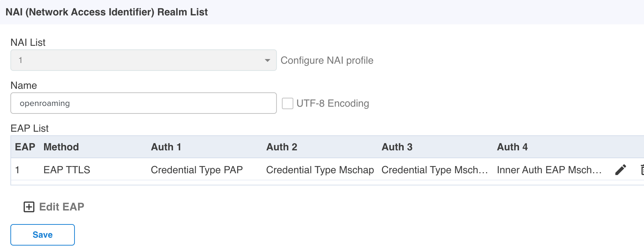Click the Auth 1 column header
644x252 pixels.
(166, 147)
